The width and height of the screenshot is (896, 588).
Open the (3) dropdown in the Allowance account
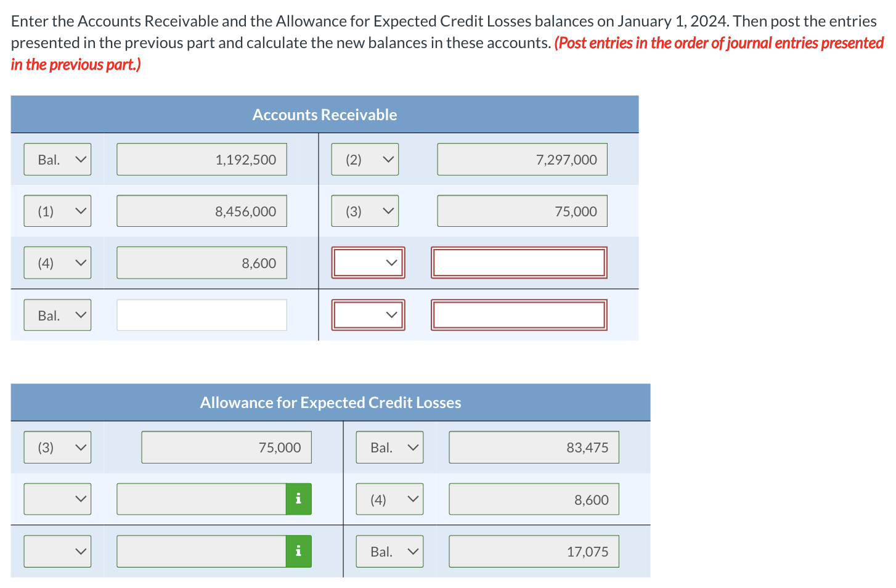tap(57, 447)
